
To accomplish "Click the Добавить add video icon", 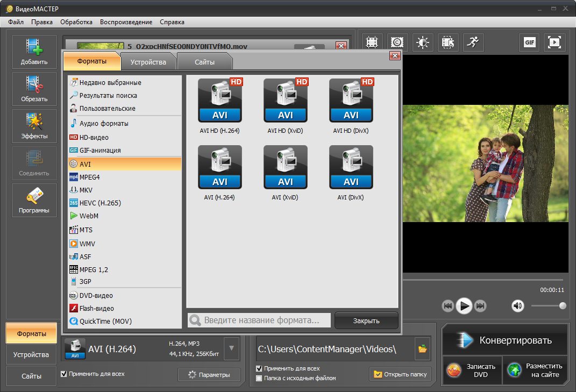I will pos(34,52).
